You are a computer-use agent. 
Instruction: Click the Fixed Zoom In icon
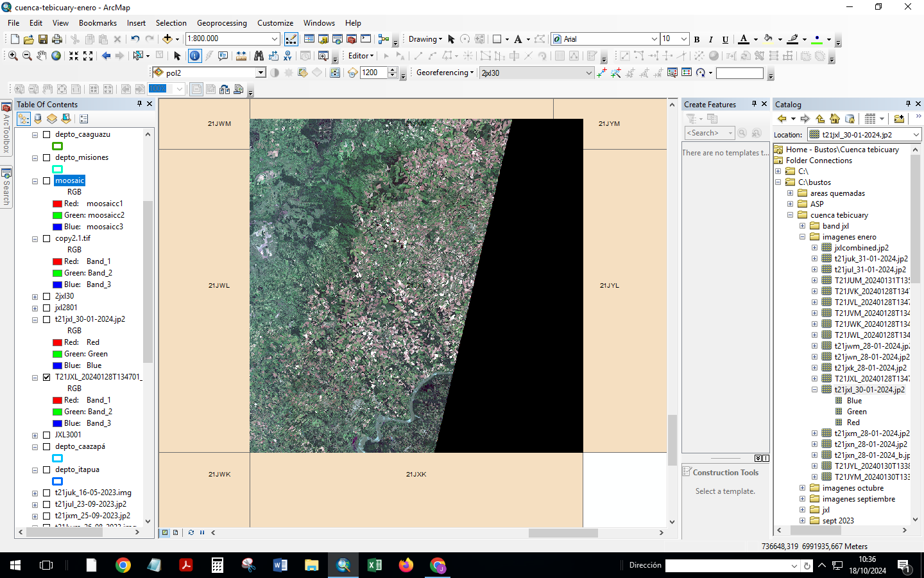point(74,56)
